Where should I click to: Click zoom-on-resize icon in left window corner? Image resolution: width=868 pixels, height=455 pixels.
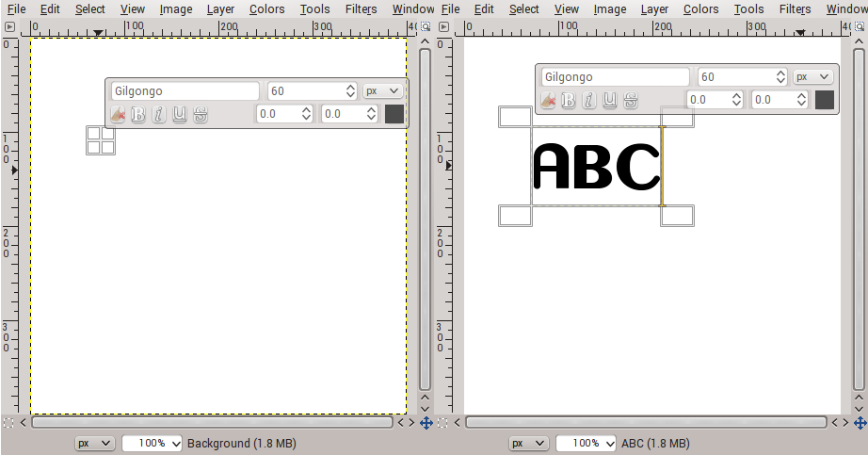[x=426, y=26]
